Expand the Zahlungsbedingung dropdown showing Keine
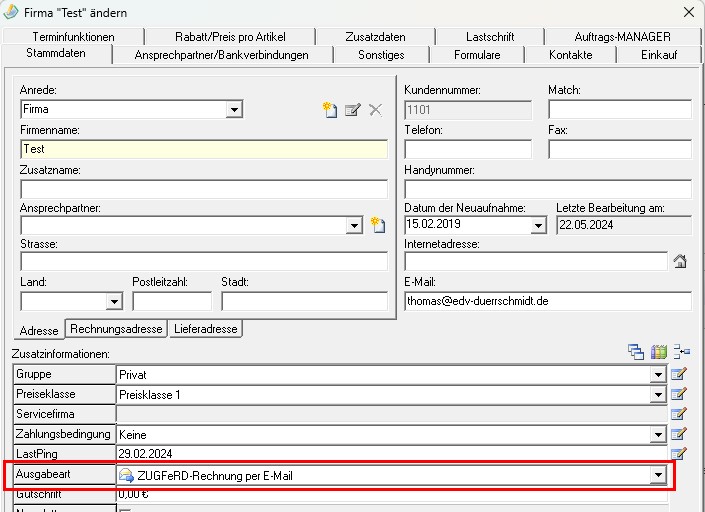The width and height of the screenshot is (705, 512). pyautogui.click(x=658, y=434)
